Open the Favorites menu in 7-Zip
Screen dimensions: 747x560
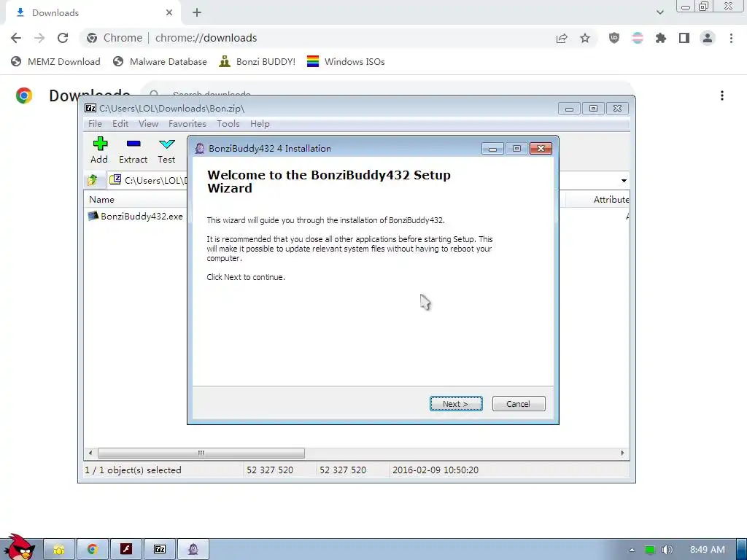(187, 124)
